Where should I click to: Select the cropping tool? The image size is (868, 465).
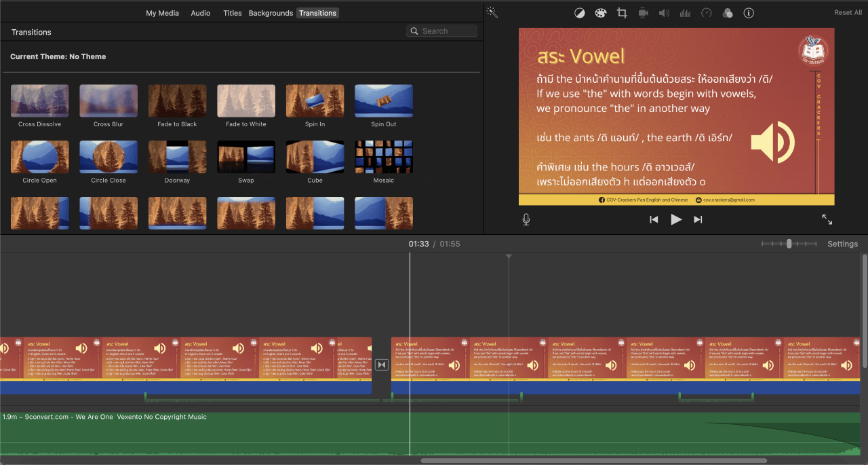click(622, 13)
